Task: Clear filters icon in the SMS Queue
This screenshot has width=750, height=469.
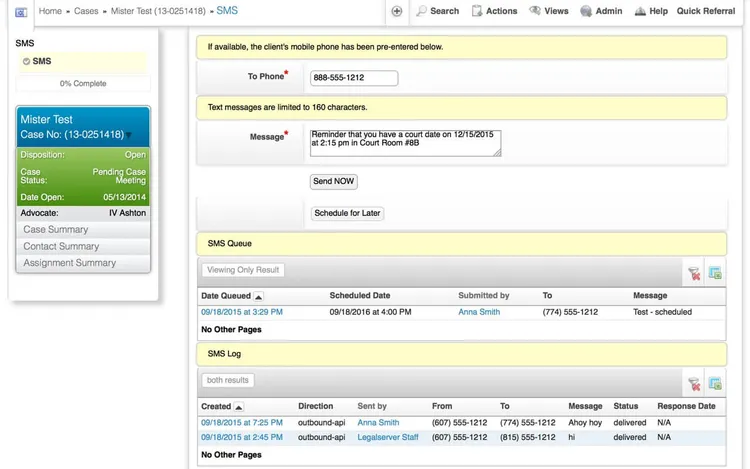Action: point(694,273)
